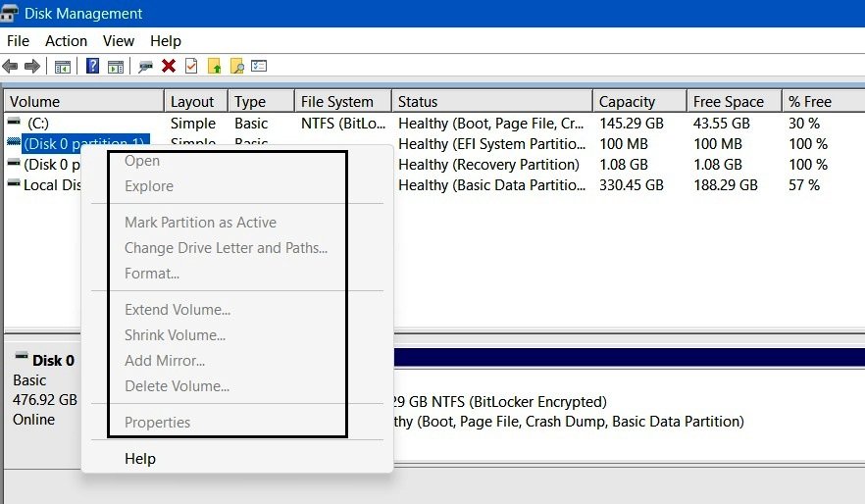Click the 30 % free cell
The width and height of the screenshot is (865, 504).
coord(804,123)
